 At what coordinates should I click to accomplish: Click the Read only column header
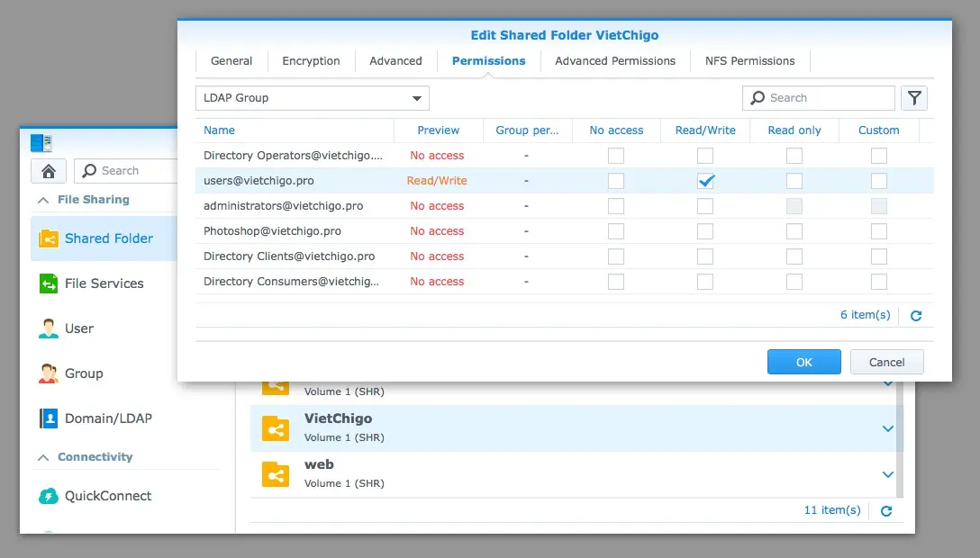tap(794, 130)
